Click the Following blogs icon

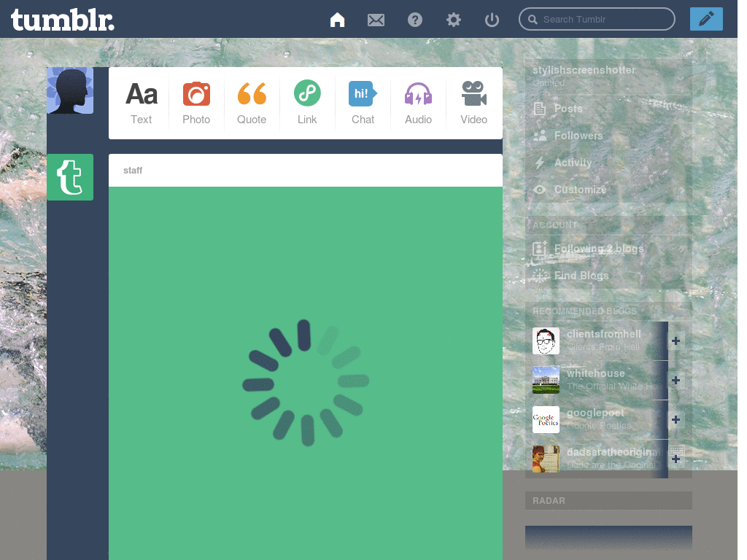click(x=540, y=249)
